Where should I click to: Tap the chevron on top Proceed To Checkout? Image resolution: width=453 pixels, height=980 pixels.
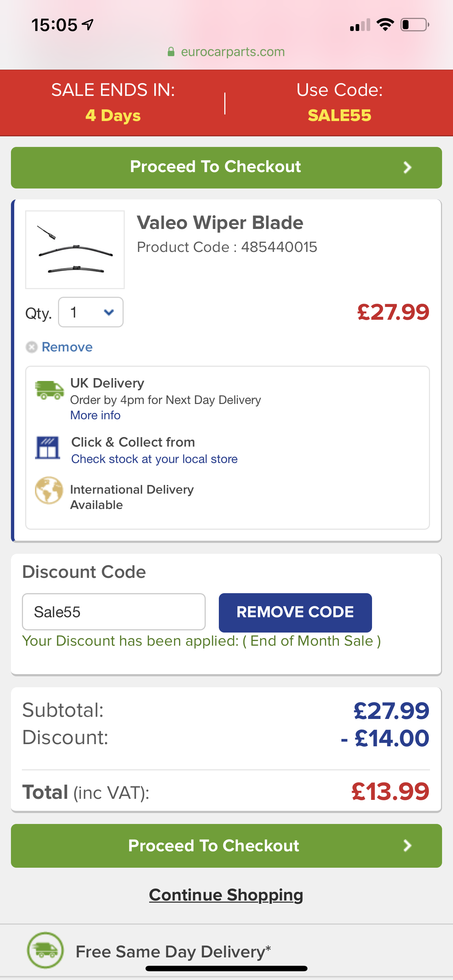click(x=407, y=167)
